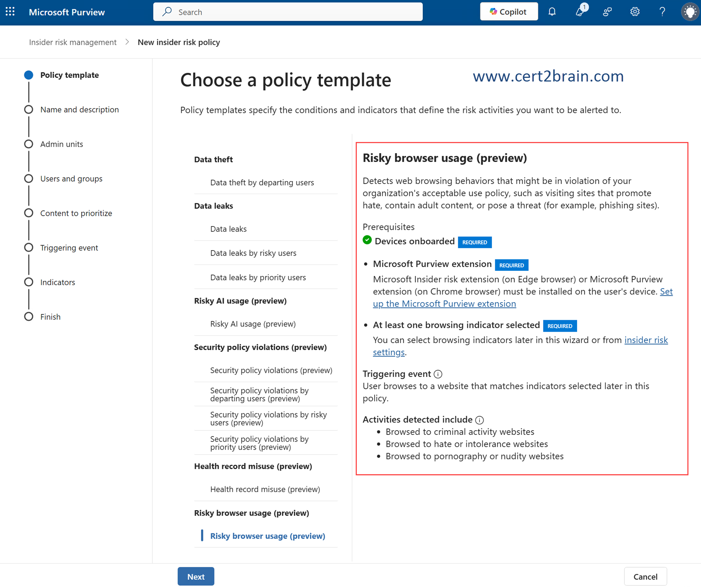Select the Triggering event step

(61, 248)
